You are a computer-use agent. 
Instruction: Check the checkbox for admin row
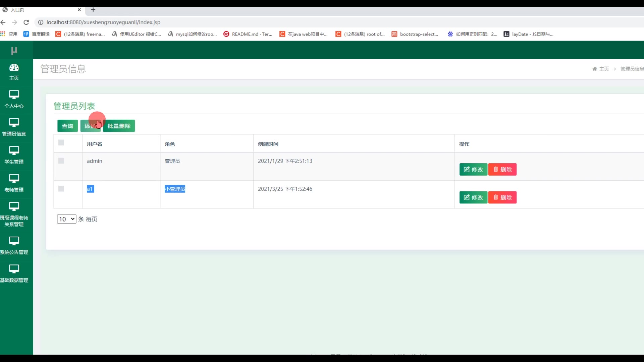(61, 161)
